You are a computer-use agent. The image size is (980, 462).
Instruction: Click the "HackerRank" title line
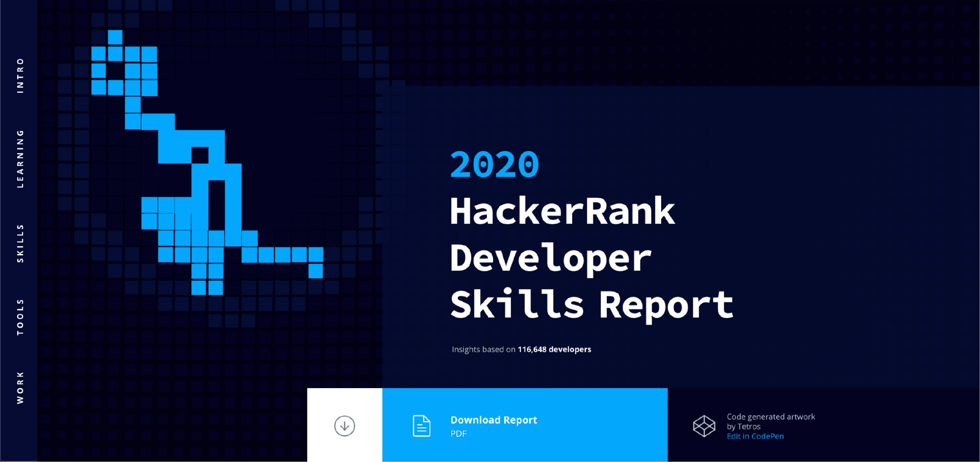[x=563, y=211]
